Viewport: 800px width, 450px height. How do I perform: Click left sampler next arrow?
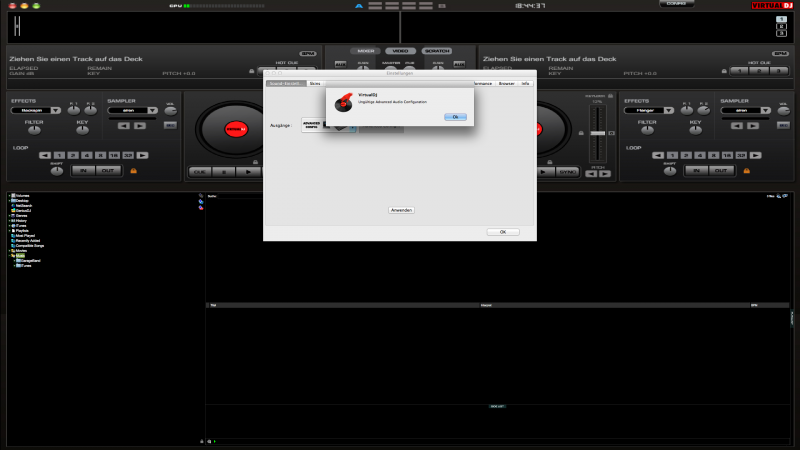pos(139,126)
